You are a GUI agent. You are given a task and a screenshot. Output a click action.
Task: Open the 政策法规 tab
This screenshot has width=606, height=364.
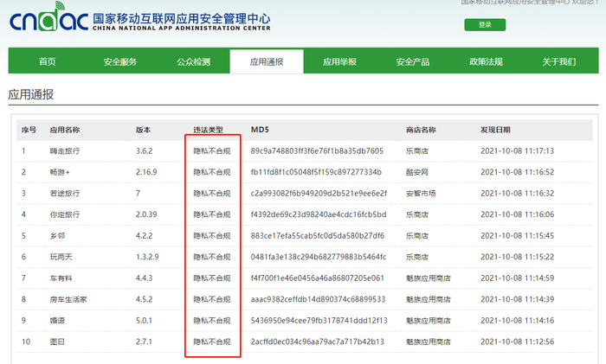tap(486, 61)
